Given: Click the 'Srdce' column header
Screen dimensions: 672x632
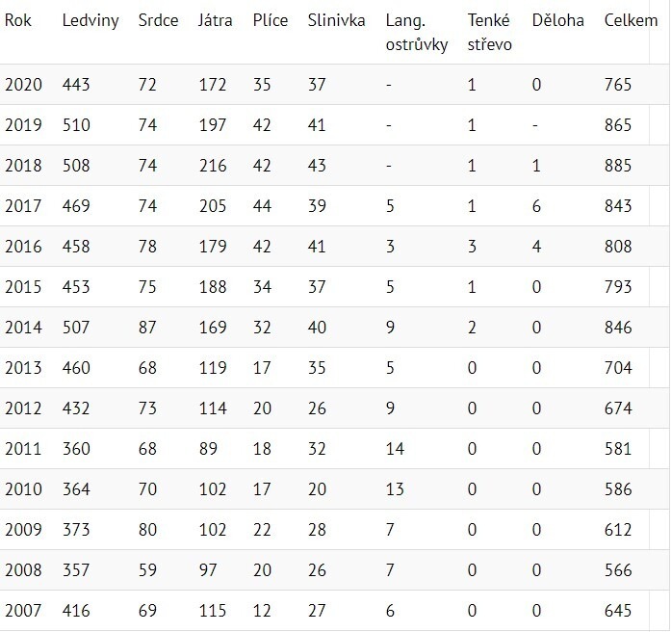Looking at the screenshot, I should point(158,20).
